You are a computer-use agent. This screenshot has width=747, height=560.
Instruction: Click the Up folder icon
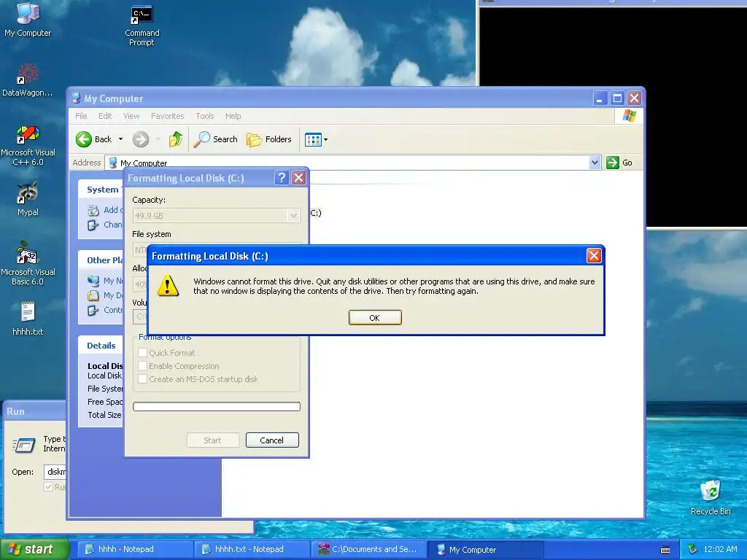pyautogui.click(x=175, y=139)
